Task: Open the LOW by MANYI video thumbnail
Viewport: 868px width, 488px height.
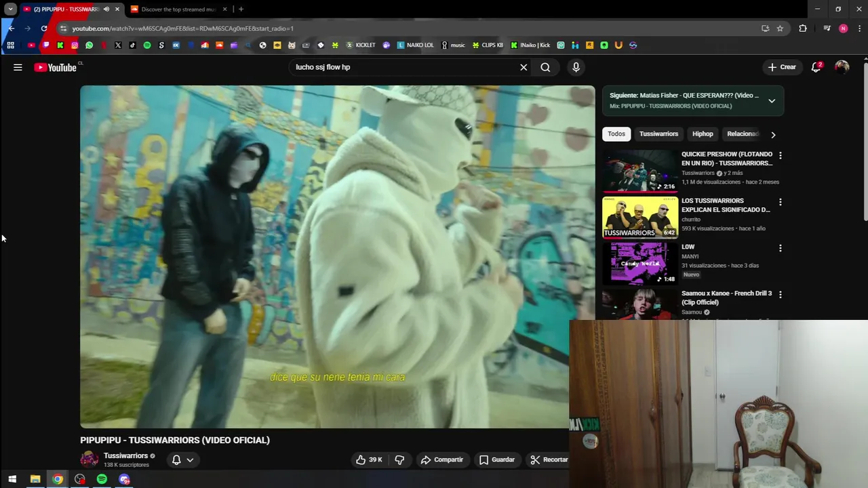Action: (x=640, y=264)
